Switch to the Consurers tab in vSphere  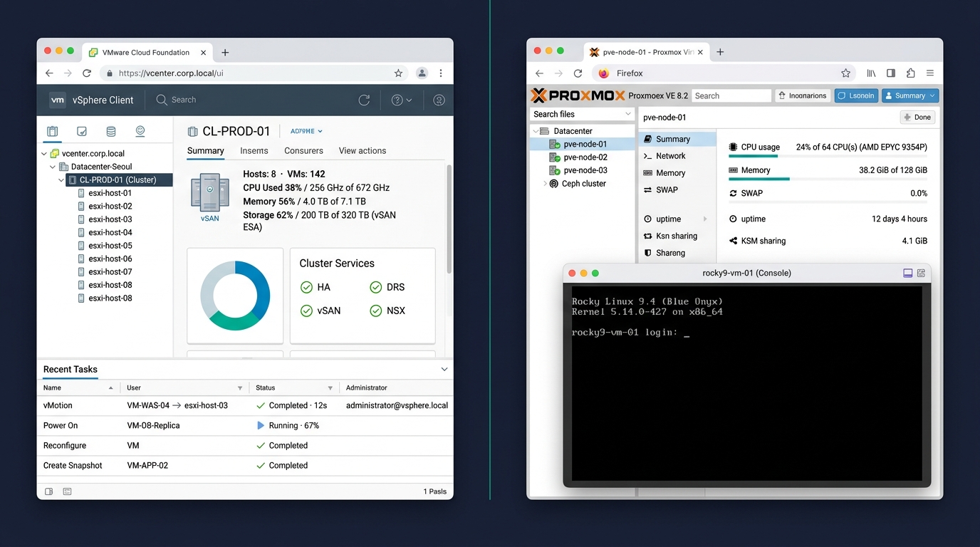[x=303, y=151]
